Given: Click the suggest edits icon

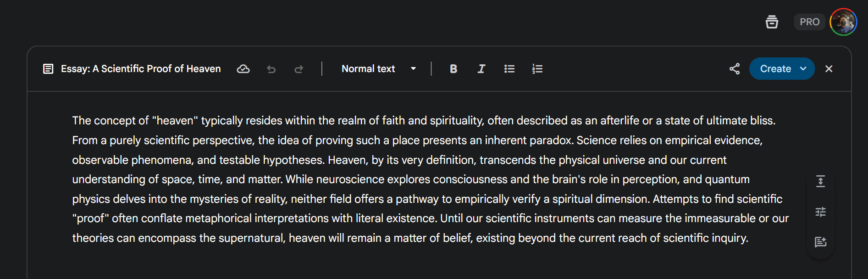Looking at the screenshot, I should (820, 242).
